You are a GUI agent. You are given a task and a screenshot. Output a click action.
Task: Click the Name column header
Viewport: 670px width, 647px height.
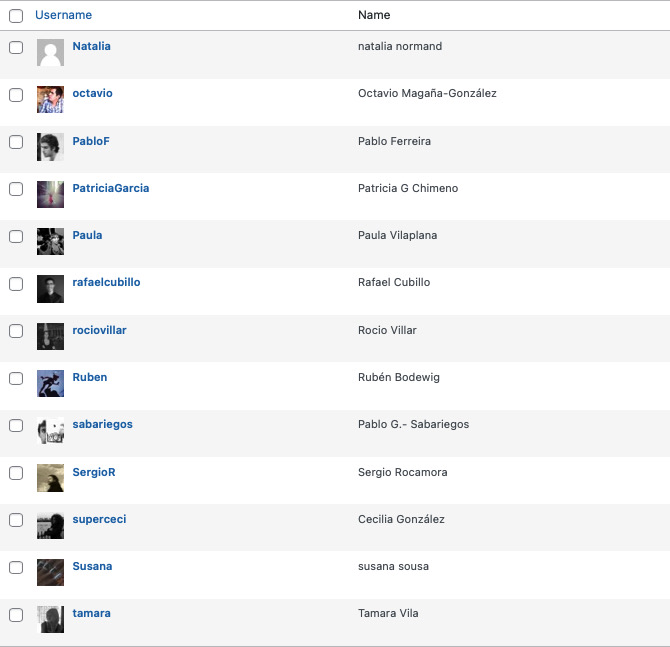point(374,15)
